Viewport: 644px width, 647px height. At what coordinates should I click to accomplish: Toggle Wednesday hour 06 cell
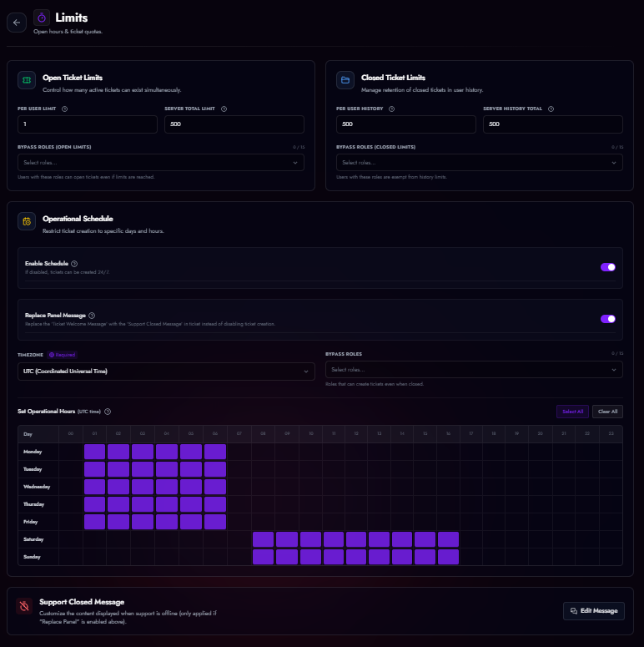[214, 487]
